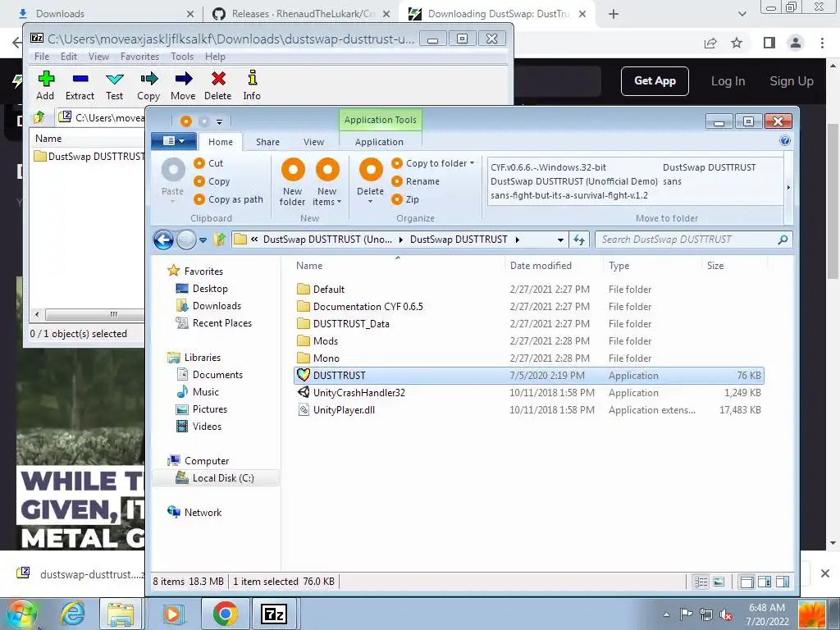Switch to details view icon in status bar
840x630 pixels.
point(701,582)
